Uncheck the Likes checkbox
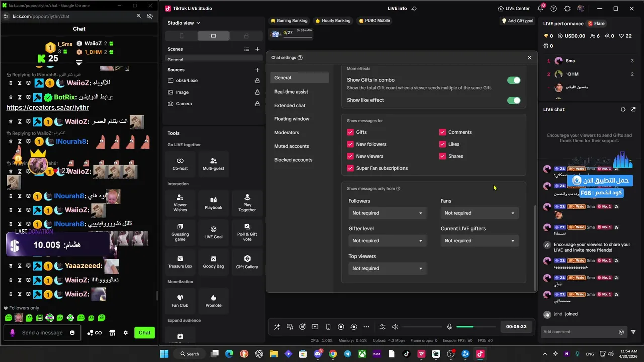This screenshot has width=644, height=362. click(442, 144)
